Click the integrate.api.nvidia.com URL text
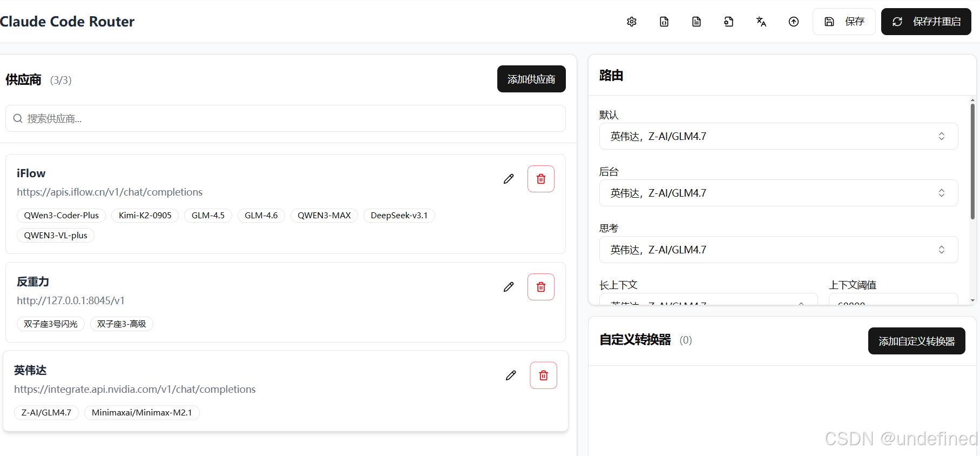980x456 pixels. pyautogui.click(x=135, y=389)
